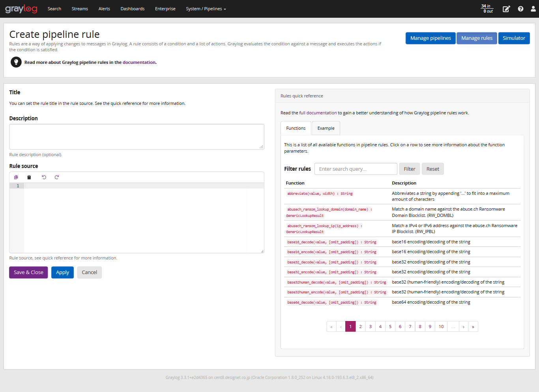
Task: Expand the base32_decode function row
Action: (402, 262)
